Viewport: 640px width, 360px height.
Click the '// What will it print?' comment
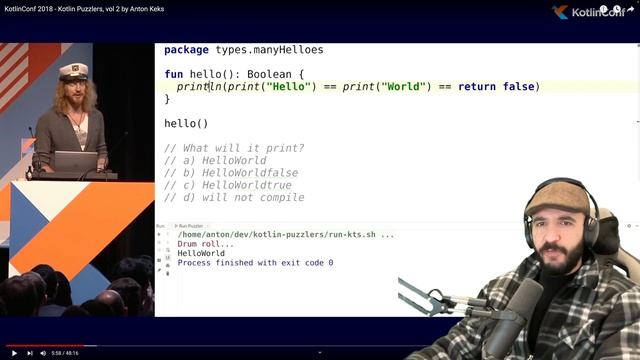(x=234, y=148)
